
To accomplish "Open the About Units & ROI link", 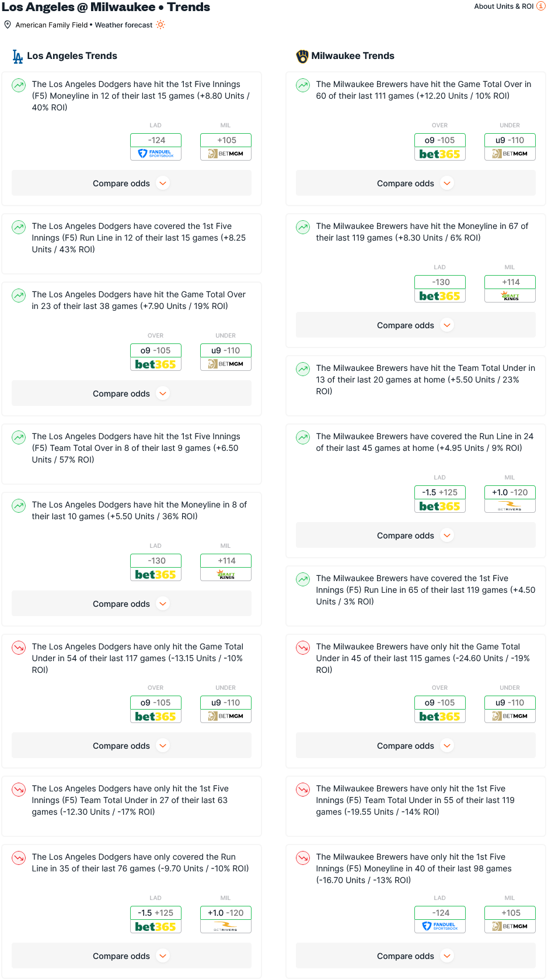I will (504, 6).
